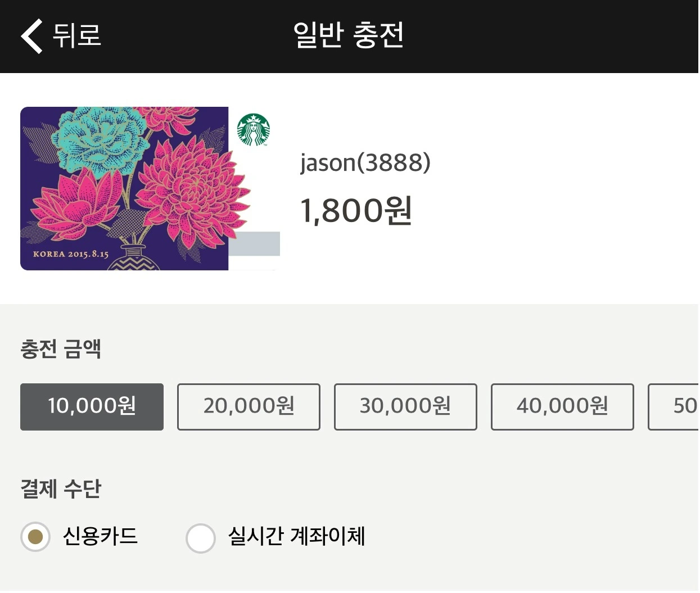
Task: Tap the back chevron arrow icon
Action: pyautogui.click(x=31, y=36)
